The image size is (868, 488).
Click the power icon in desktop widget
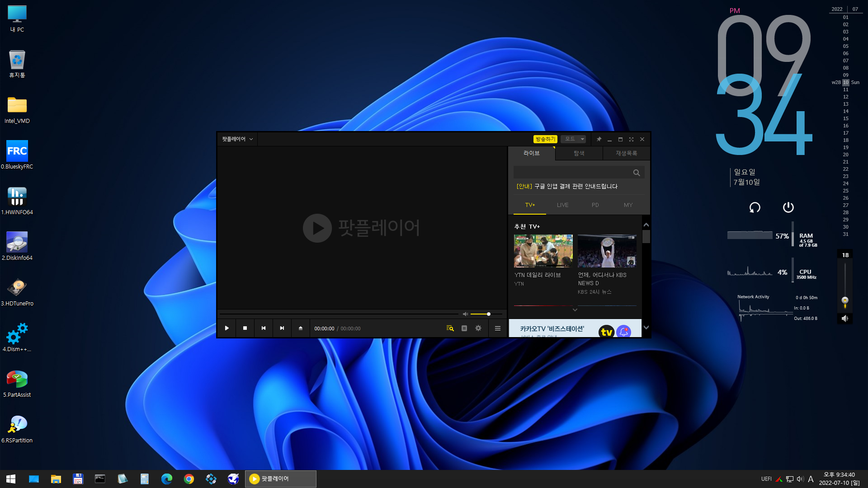pyautogui.click(x=788, y=207)
